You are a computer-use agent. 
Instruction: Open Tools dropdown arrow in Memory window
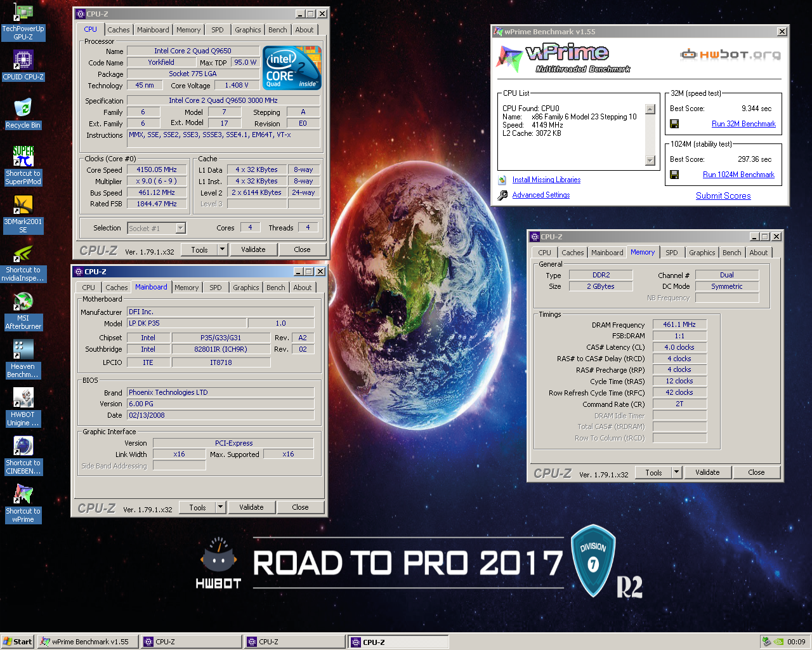(677, 472)
